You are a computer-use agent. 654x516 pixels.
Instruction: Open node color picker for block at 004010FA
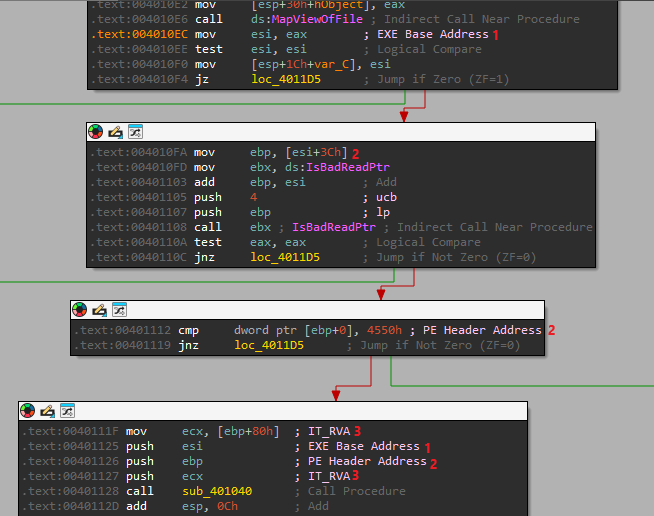click(95, 131)
